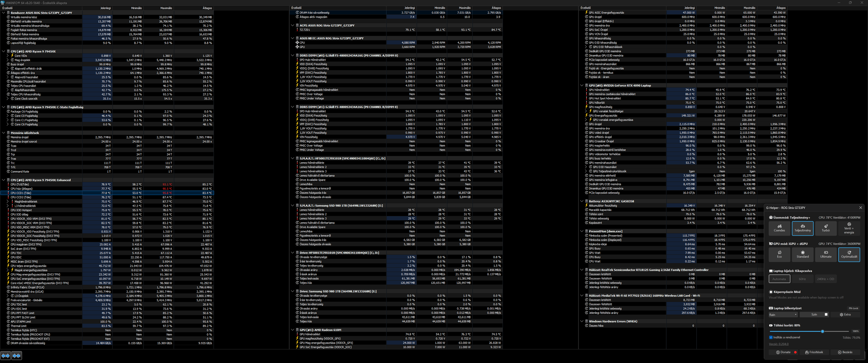Viewport: 868px width, 363px height.
Task: Click clock icon beside Virtuális memória kész
Action: 8,17
